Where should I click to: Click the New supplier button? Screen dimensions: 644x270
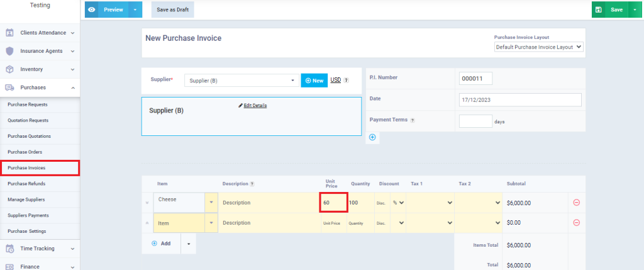[314, 81]
